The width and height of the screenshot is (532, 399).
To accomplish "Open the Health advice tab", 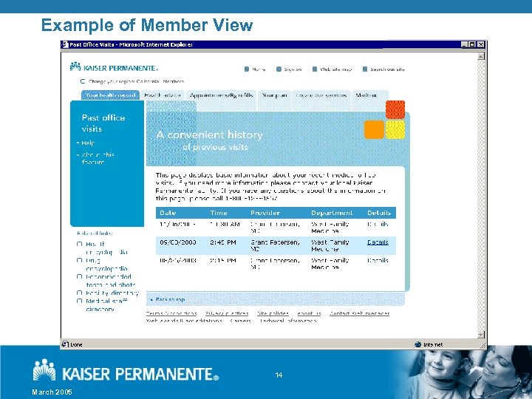I will [163, 95].
